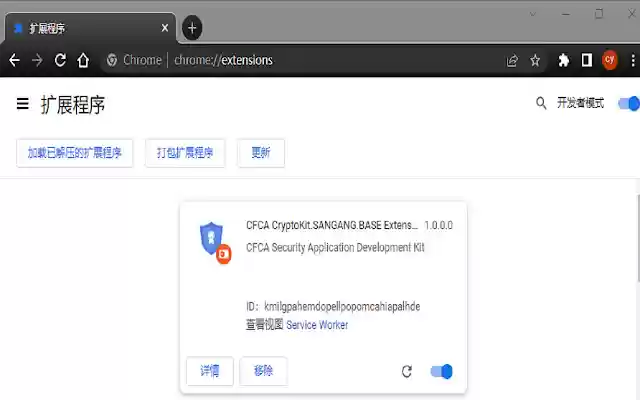Maximize the Chrome window
The width and height of the screenshot is (640, 400).
point(599,14)
